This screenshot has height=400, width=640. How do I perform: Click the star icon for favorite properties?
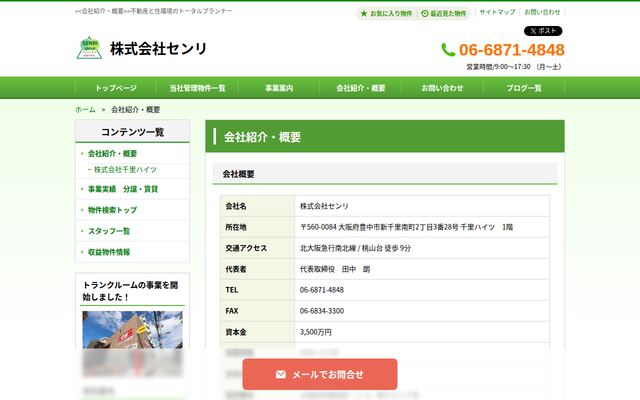(364, 13)
